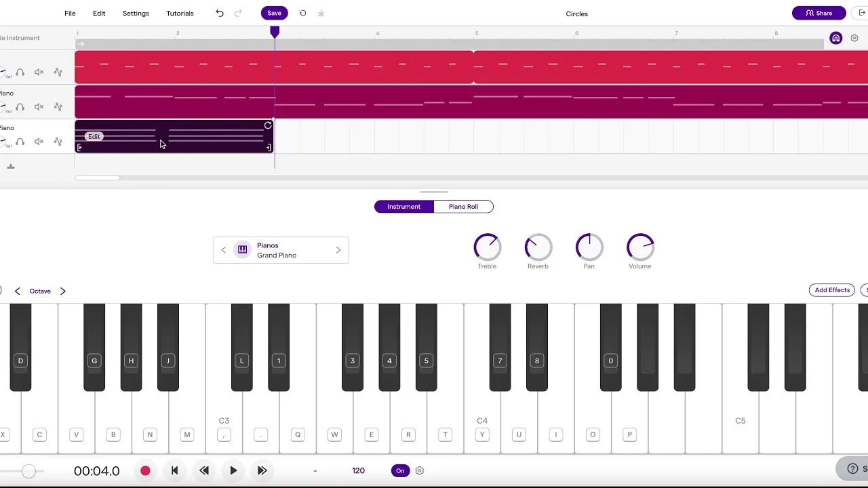Click the Add Effects button
The height and width of the screenshot is (488, 868).
click(x=832, y=290)
